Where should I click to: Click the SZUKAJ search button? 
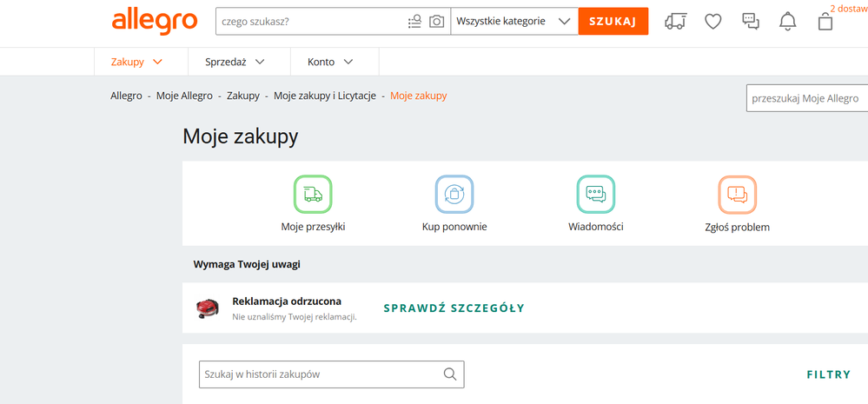[613, 22]
